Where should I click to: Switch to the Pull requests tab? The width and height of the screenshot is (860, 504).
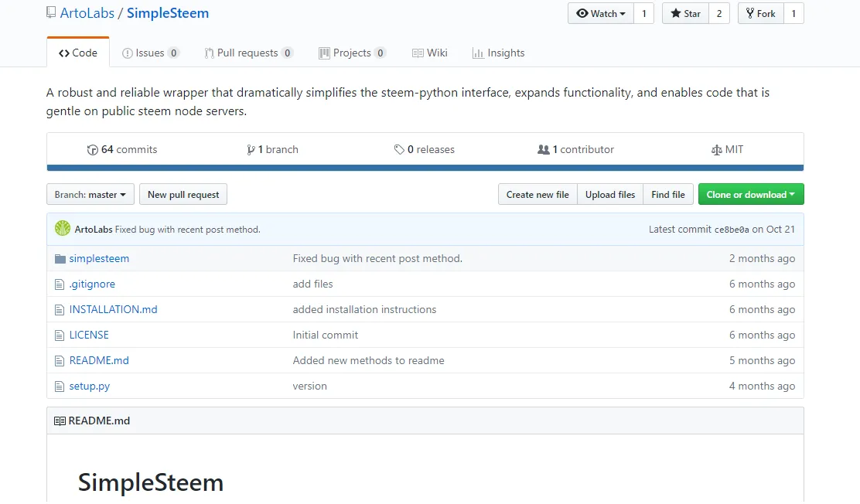pos(248,53)
